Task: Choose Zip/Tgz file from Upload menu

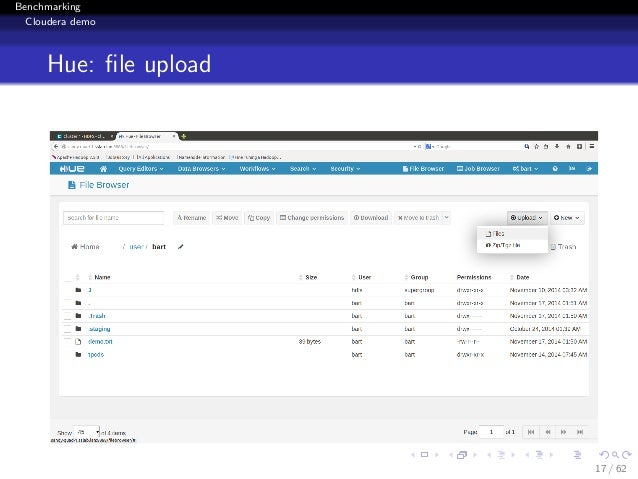Action: (512, 245)
